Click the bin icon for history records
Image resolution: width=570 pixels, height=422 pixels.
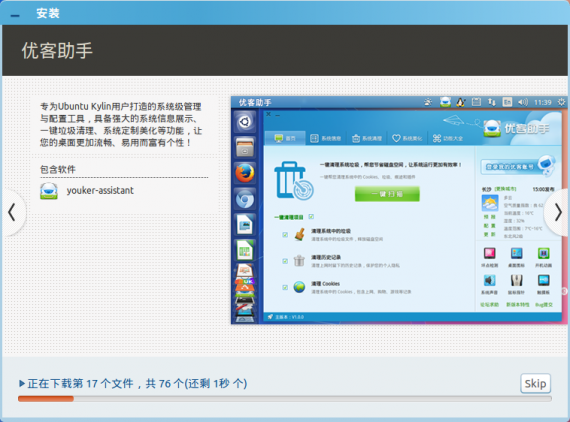(299, 261)
